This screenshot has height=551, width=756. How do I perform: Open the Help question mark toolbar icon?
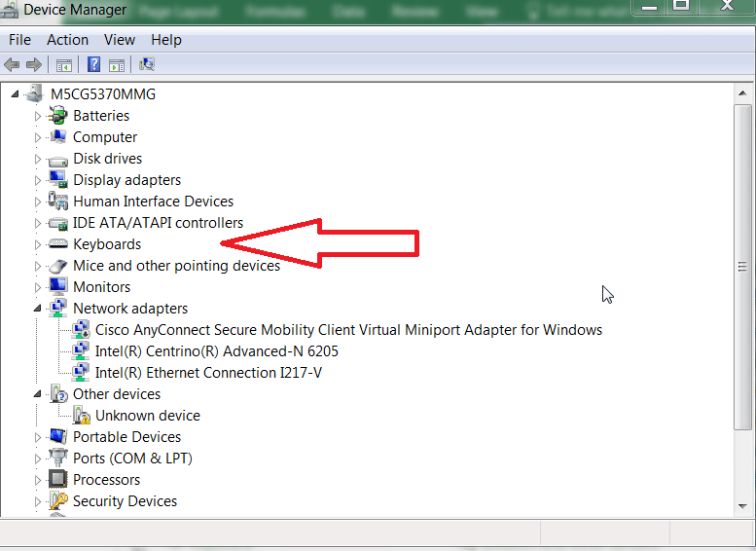pos(93,64)
